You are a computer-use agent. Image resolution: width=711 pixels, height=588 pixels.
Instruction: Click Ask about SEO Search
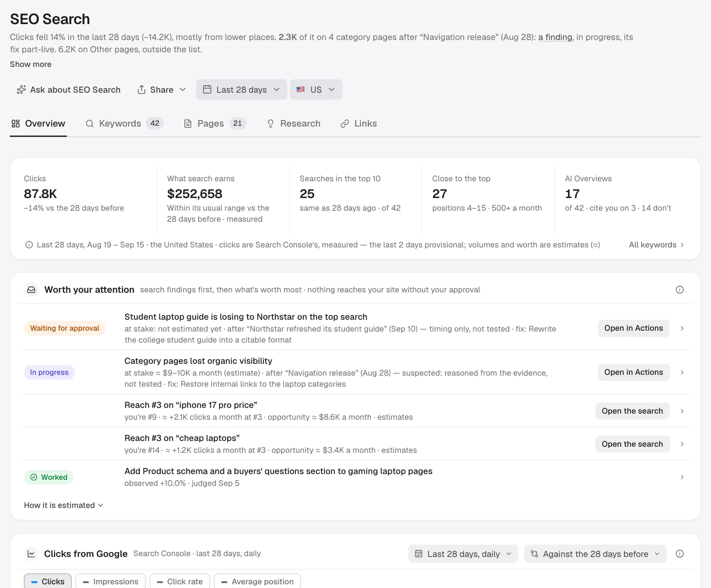tap(69, 89)
